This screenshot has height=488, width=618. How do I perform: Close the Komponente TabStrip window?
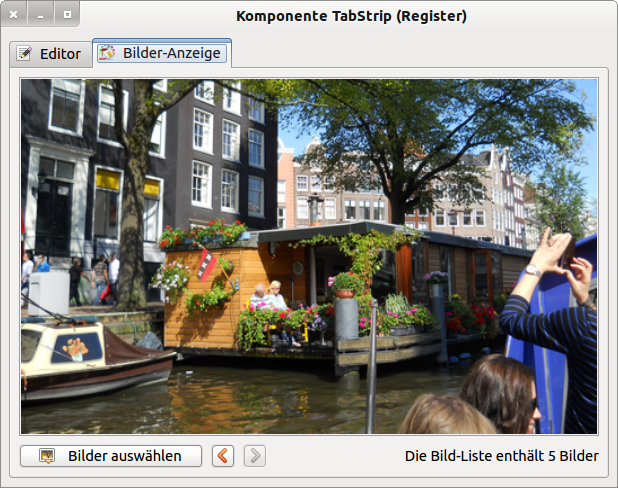14,15
